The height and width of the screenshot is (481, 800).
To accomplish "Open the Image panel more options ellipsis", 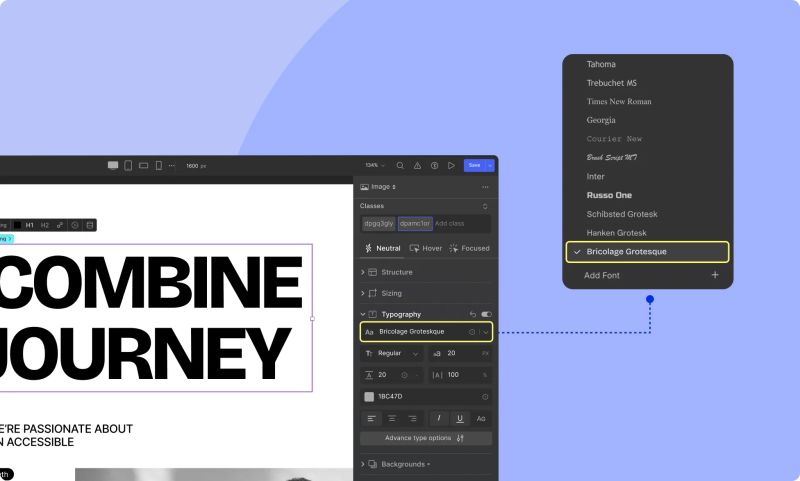I will click(x=485, y=187).
